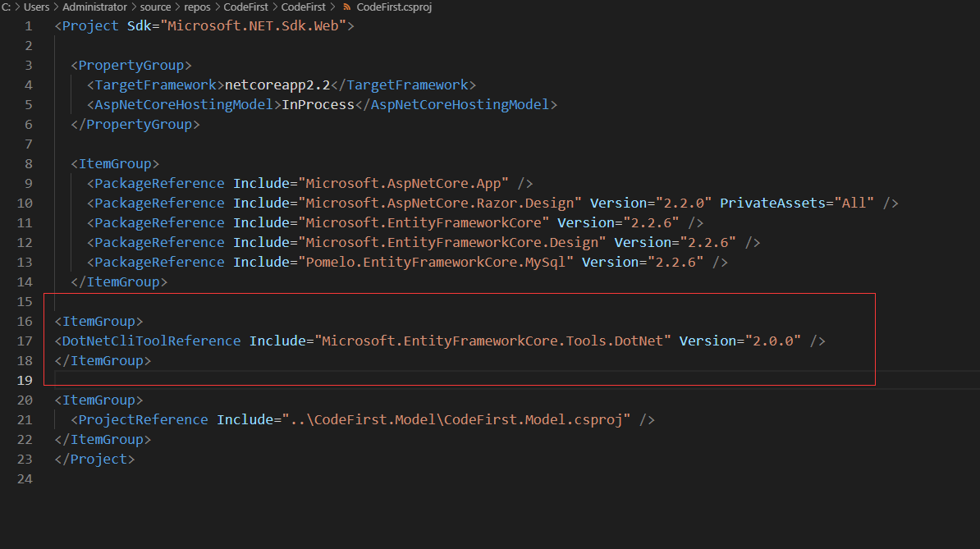Click the RSS-style file icon beside CodeFirst.csproj
Viewport: 980px width, 549px height.
347,7
